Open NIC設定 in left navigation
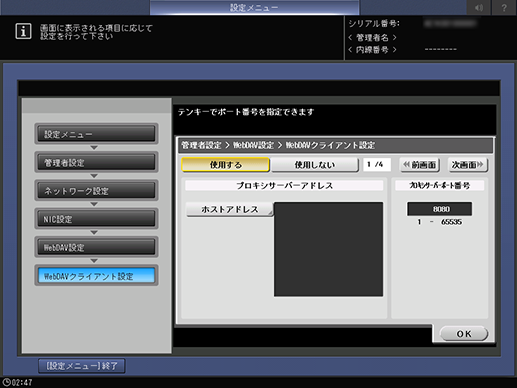517x388 pixels. tap(96, 219)
